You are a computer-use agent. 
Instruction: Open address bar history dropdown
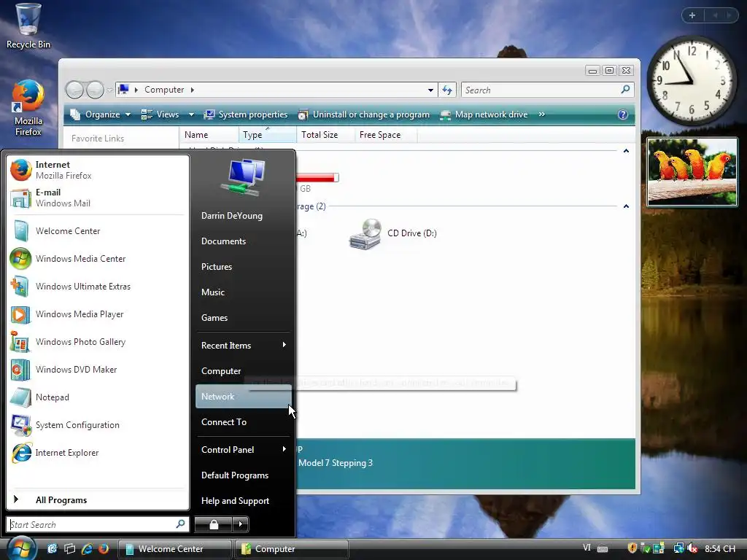[430, 90]
